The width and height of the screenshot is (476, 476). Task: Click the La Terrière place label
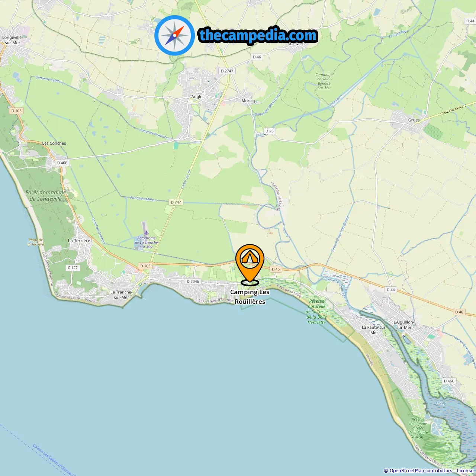[x=79, y=241]
